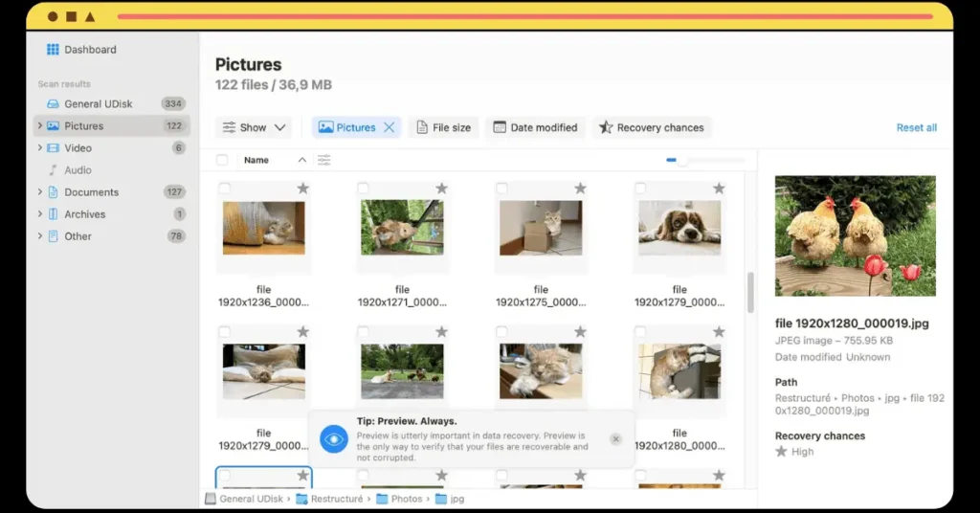Select the dog picture thumbnail
This screenshot has width=980, height=513.
pos(679,228)
